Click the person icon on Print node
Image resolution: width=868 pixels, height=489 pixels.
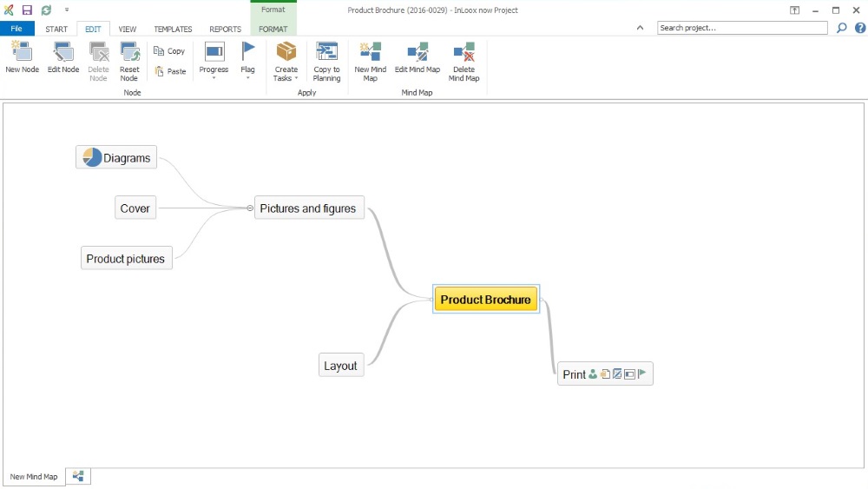[593, 373]
